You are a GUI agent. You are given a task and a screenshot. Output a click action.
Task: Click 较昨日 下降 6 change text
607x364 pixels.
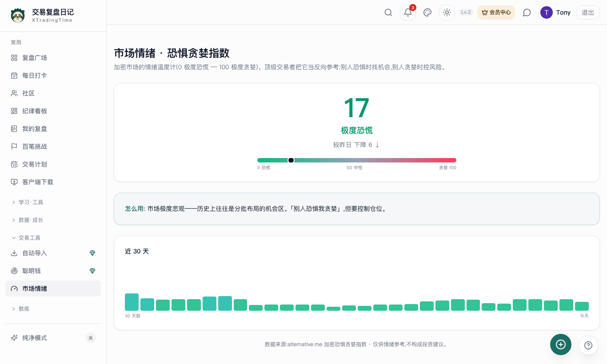click(x=357, y=145)
